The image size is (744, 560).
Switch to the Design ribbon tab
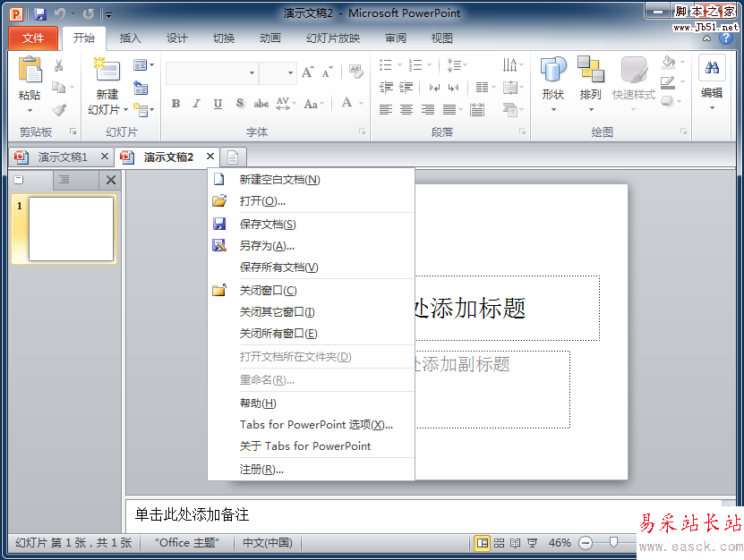click(x=176, y=38)
